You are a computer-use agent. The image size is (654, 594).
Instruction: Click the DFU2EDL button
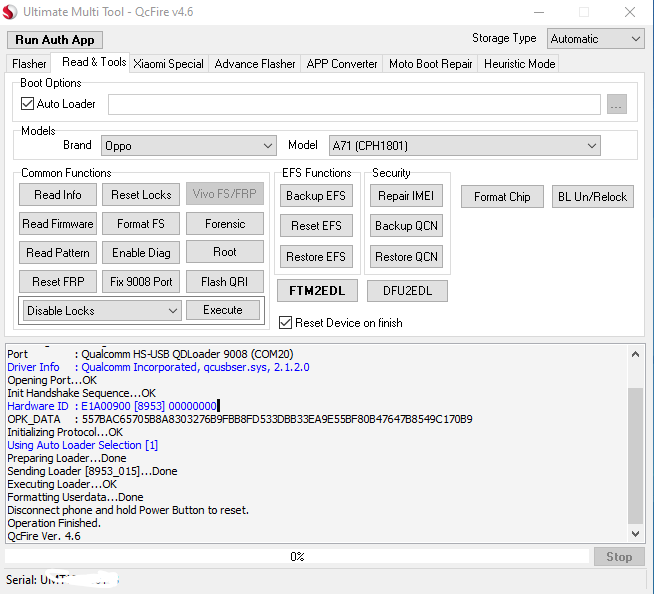[x=407, y=291]
